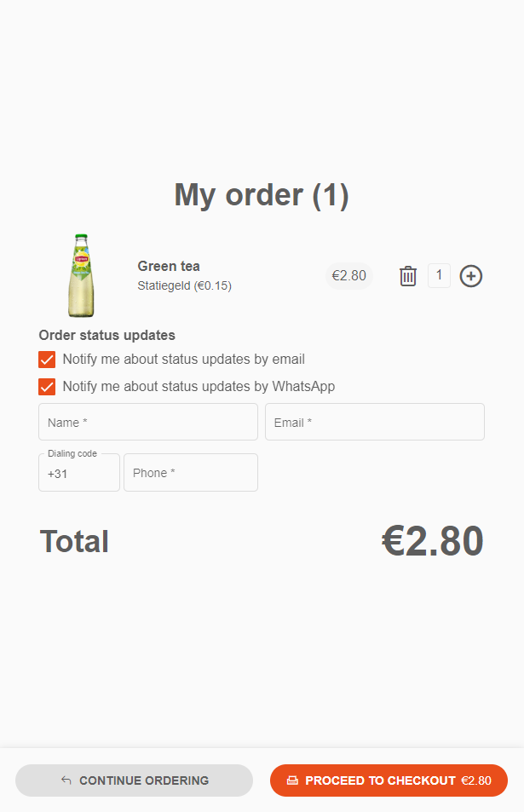Screen dimensions: 524x812
Task: Click the Continue Ordering button
Action: click(134, 780)
